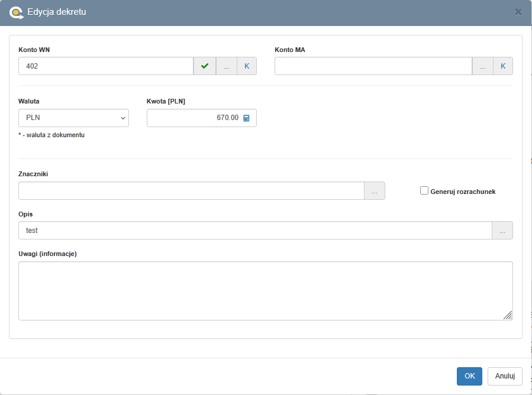Open the Konto MA ellipsis lookup button
532x395 pixels.
[x=482, y=66]
